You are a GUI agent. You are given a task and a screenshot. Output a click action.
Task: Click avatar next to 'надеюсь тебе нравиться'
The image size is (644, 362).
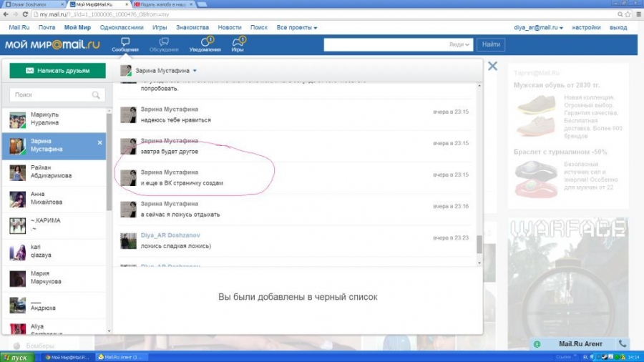pos(128,115)
